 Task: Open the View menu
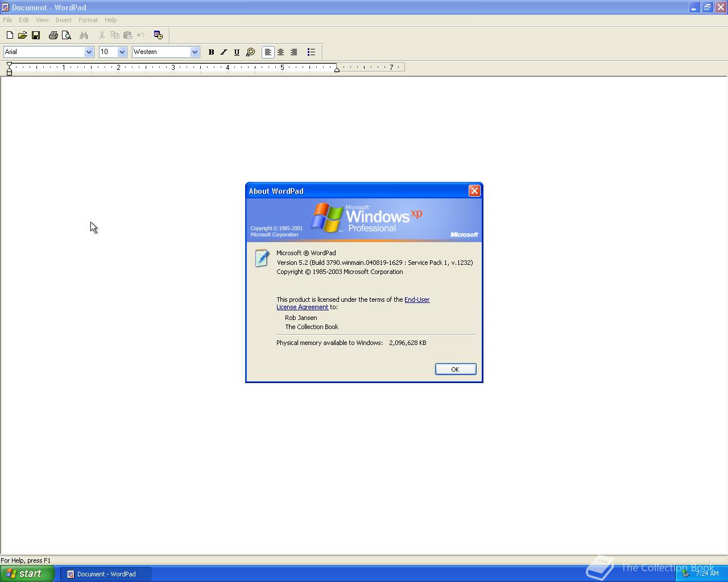[42, 20]
